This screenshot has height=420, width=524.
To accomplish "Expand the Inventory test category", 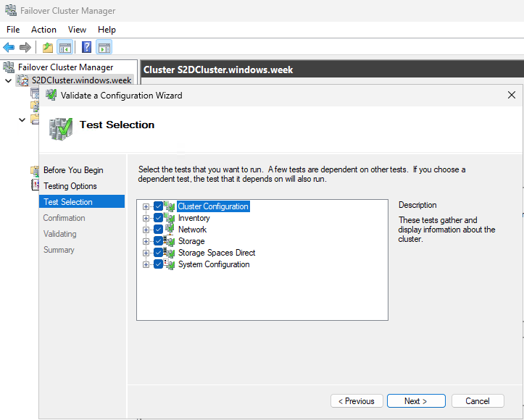I will (x=146, y=219).
